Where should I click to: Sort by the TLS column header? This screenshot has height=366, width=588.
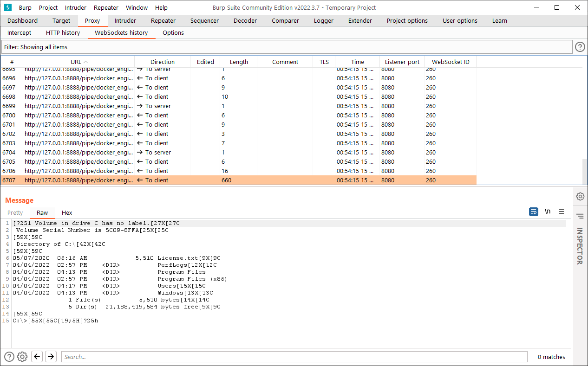click(324, 62)
